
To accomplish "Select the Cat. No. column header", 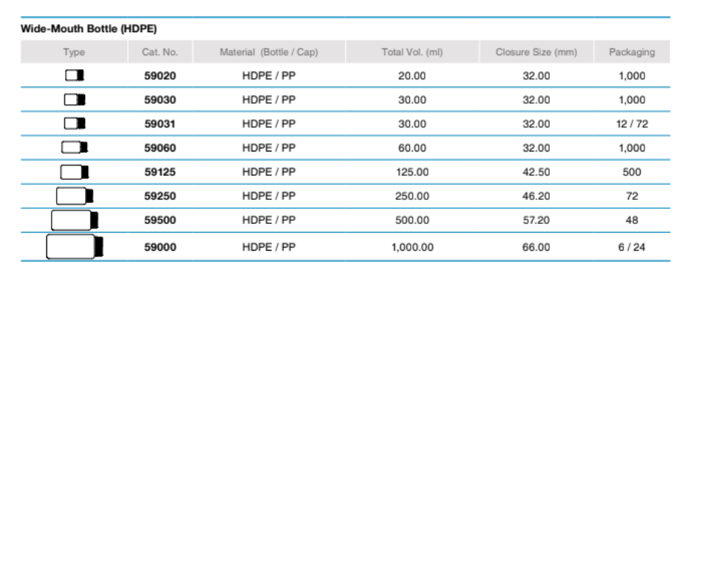I will 160,52.
